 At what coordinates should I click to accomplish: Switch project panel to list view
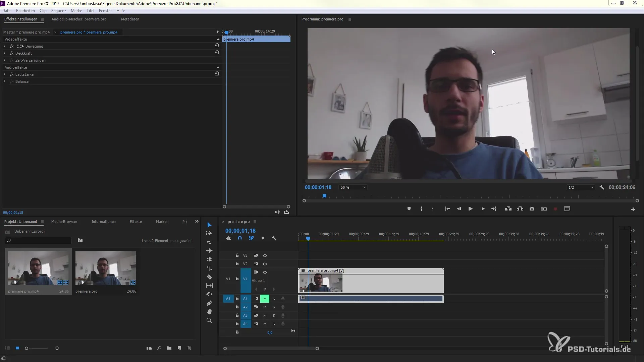click(7, 348)
